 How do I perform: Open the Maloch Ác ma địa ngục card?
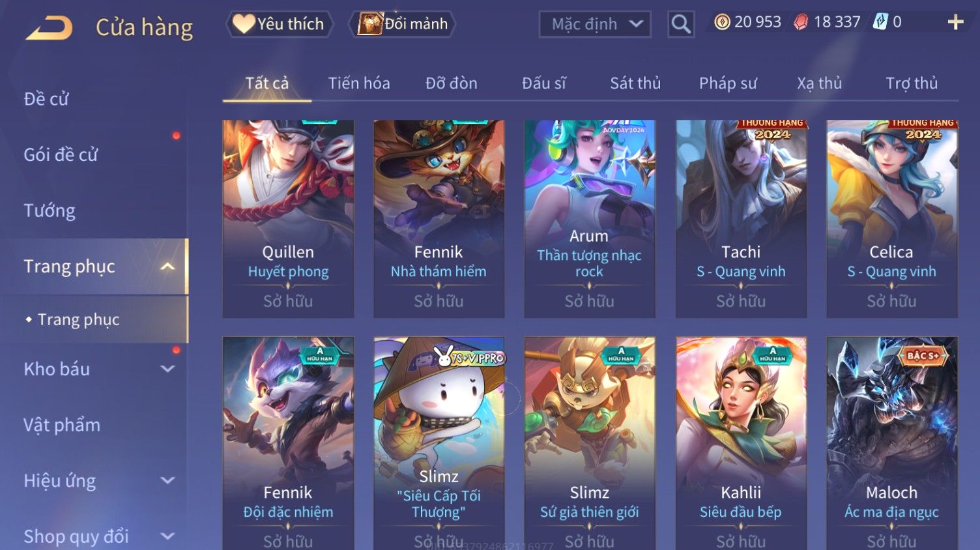[x=891, y=443]
